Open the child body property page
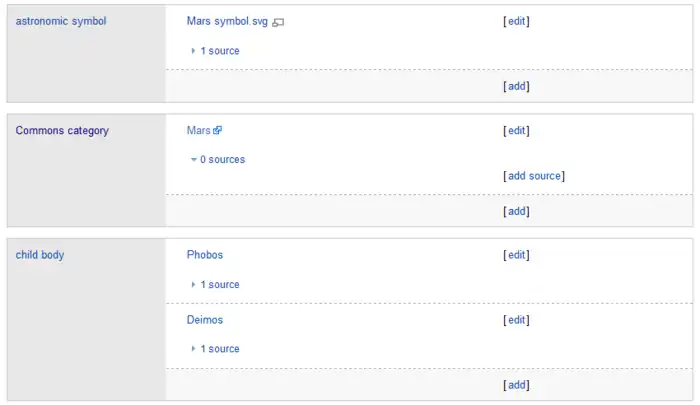 click(40, 255)
